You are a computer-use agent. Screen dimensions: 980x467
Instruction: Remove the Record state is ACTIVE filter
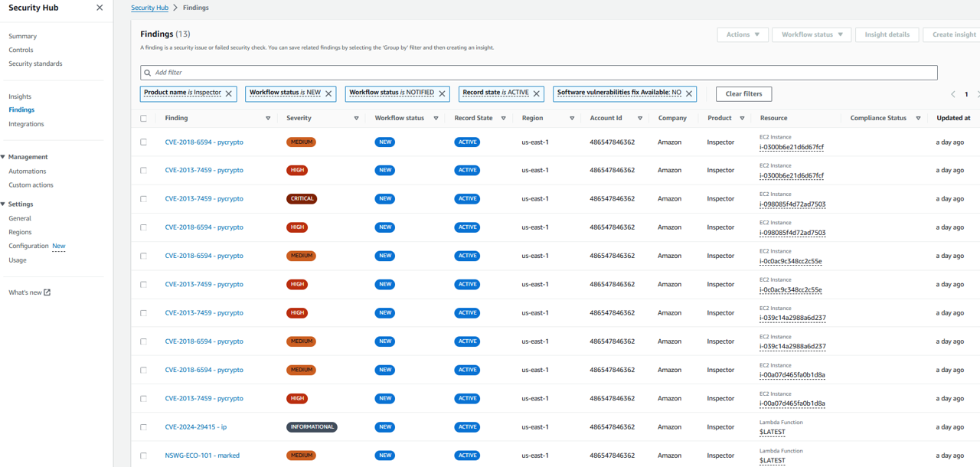click(x=537, y=93)
